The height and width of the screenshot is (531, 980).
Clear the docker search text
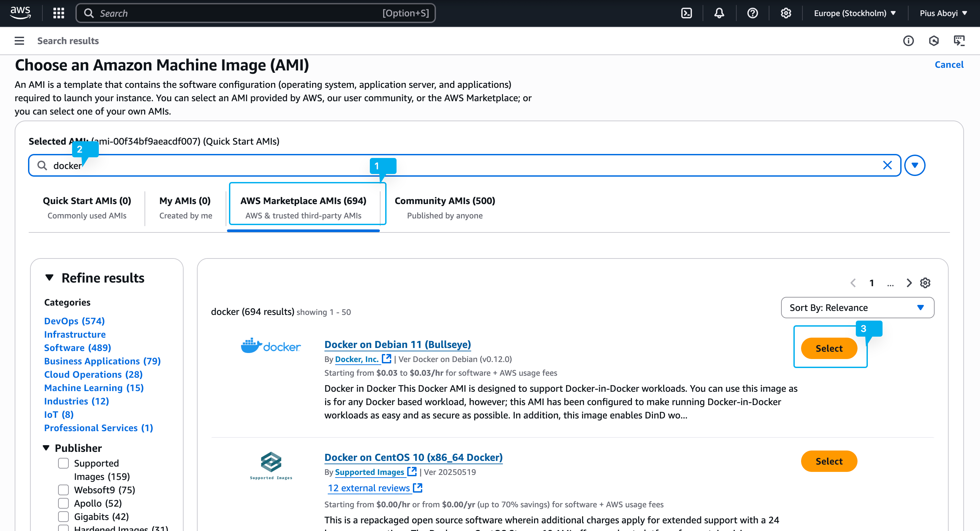tap(887, 165)
